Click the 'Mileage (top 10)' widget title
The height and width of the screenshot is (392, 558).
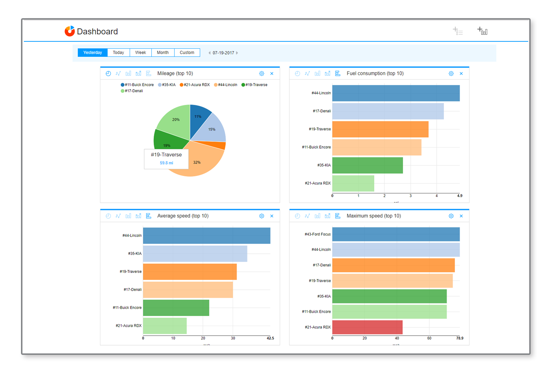click(x=175, y=74)
